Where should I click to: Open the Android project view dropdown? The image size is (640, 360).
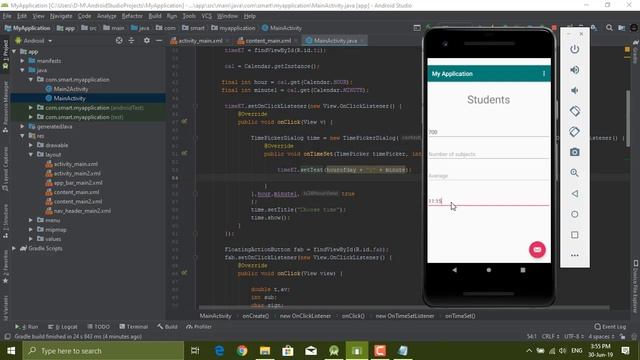pyautogui.click(x=34, y=41)
